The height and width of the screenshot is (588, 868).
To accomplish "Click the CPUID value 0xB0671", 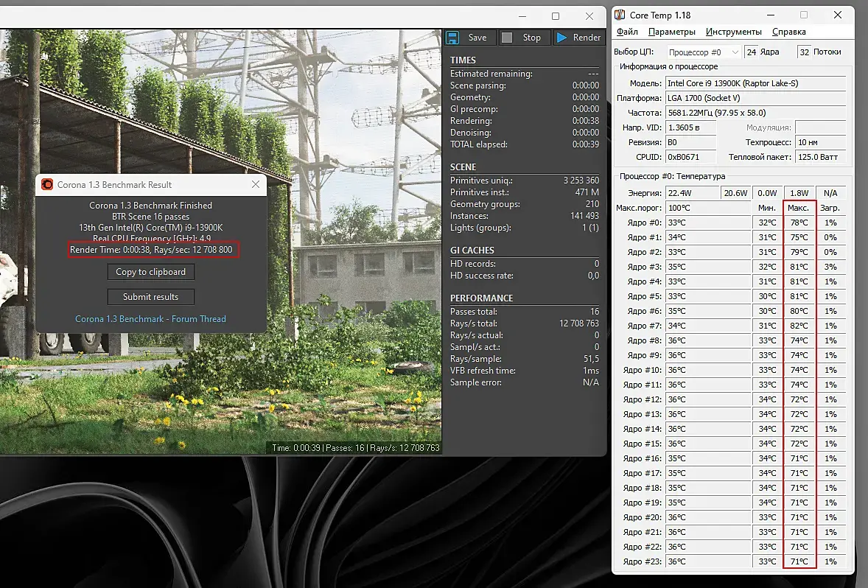I will [690, 157].
